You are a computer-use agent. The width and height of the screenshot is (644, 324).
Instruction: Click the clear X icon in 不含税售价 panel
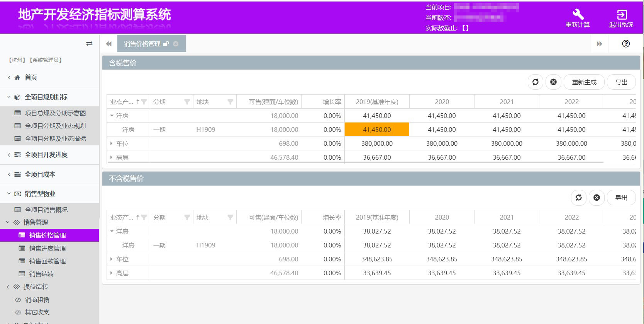pos(597,198)
